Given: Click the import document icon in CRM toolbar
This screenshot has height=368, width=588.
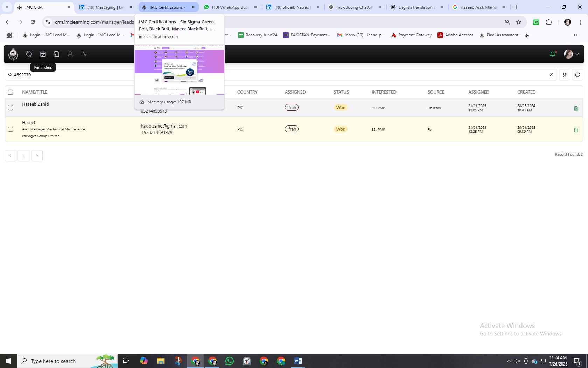Looking at the screenshot, I should tap(56, 54).
